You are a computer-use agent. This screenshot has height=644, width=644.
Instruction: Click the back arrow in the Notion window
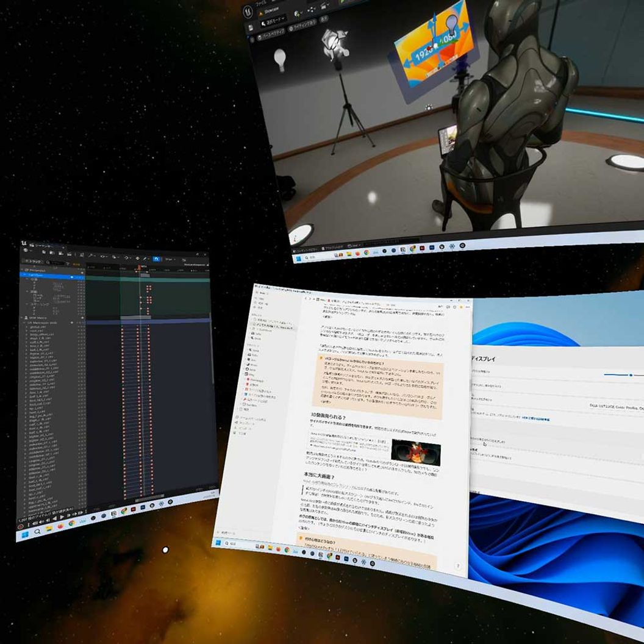[x=306, y=299]
